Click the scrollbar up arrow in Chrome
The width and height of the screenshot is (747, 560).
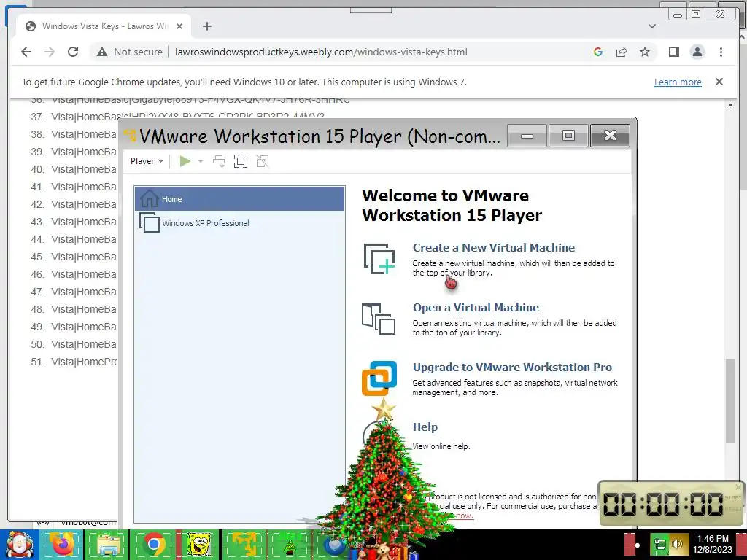click(x=729, y=105)
